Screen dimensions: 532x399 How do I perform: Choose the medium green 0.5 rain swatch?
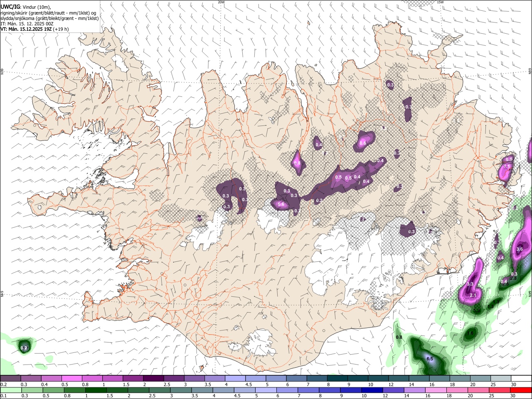tap(53, 390)
